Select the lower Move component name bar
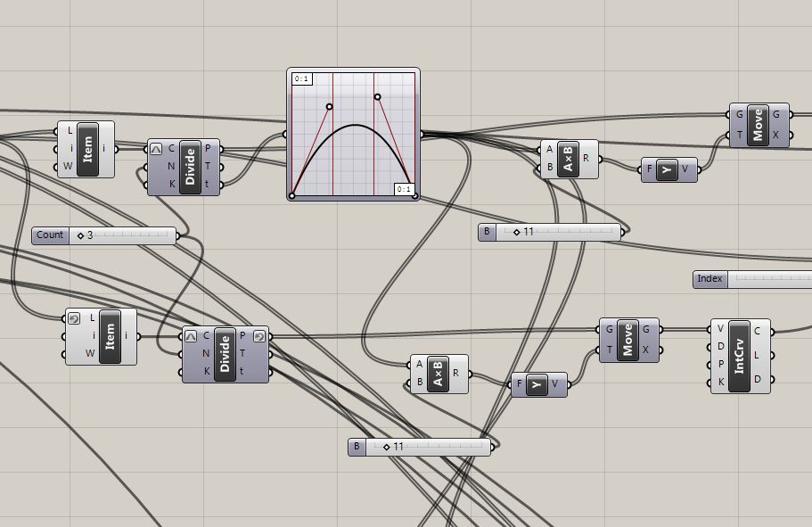This screenshot has height=527, width=812. 627,340
